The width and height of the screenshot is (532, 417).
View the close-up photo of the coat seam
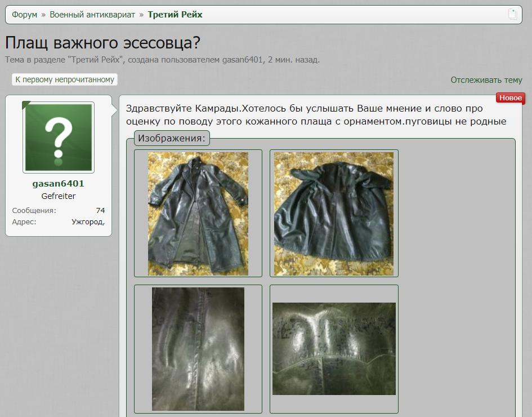(x=198, y=349)
